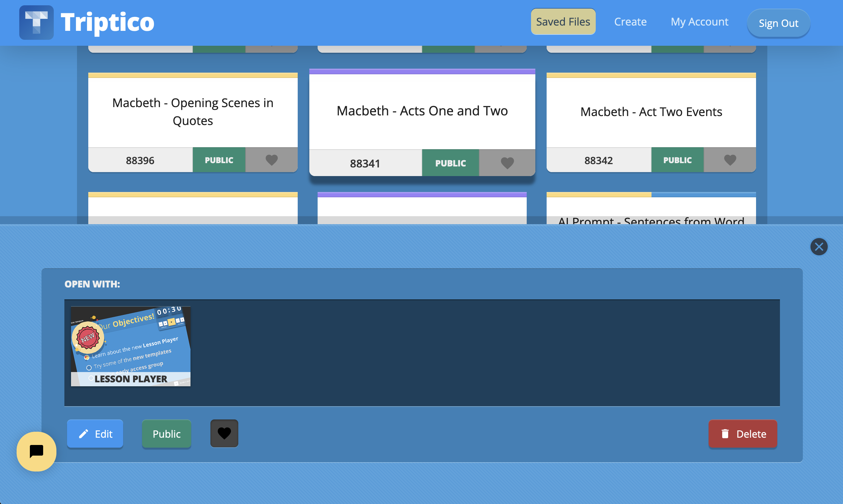Open file with Lesson Player thumbnail
The height and width of the screenshot is (504, 843).
(130, 346)
